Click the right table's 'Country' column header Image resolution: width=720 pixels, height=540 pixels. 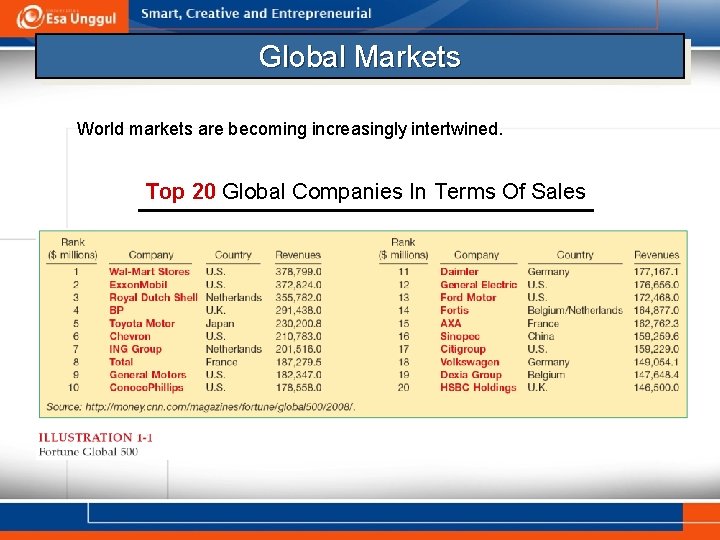[575, 255]
